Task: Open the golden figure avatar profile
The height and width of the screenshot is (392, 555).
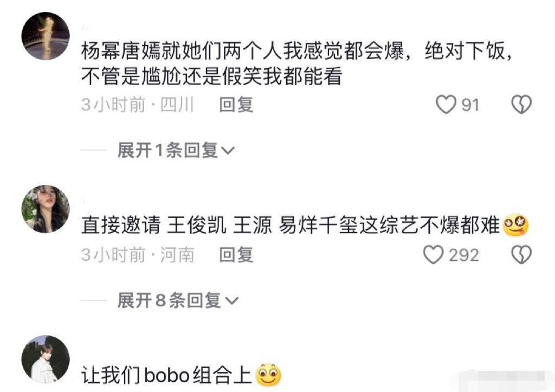Action: 46,36
